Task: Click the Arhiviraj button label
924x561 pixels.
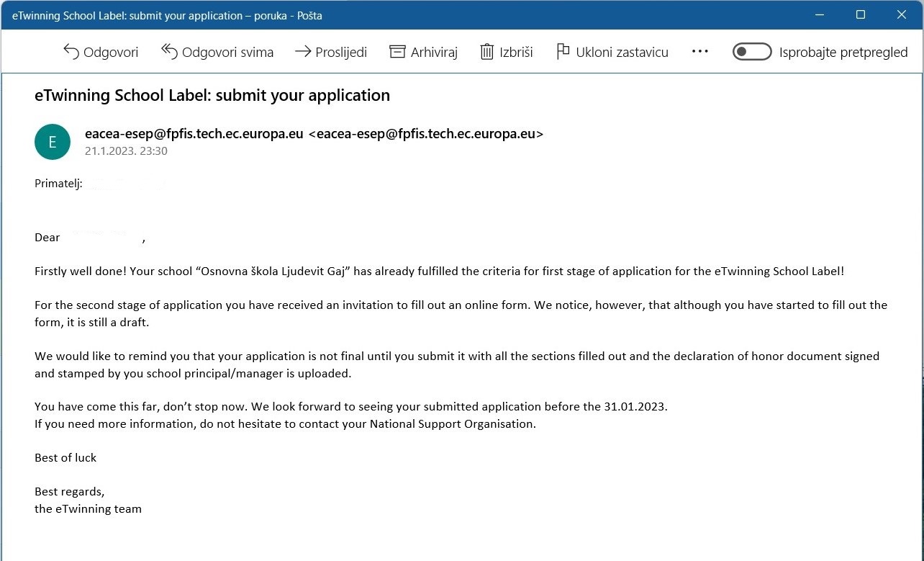Action: pyautogui.click(x=434, y=52)
